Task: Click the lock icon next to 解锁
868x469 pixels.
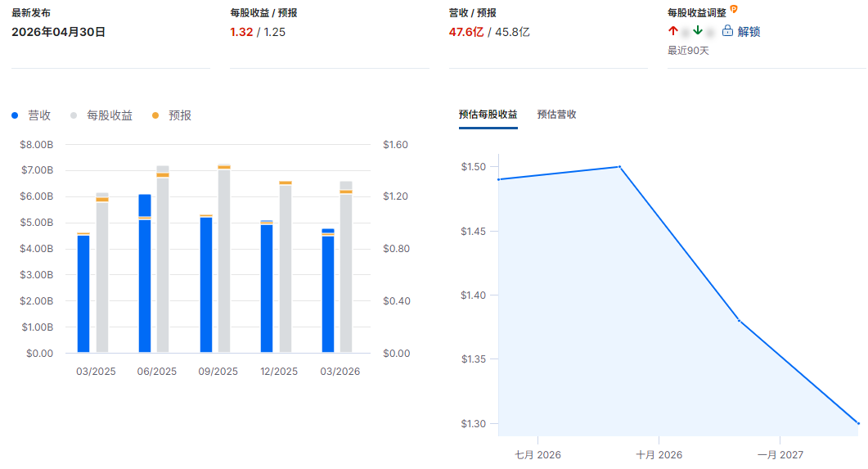Action: (727, 31)
